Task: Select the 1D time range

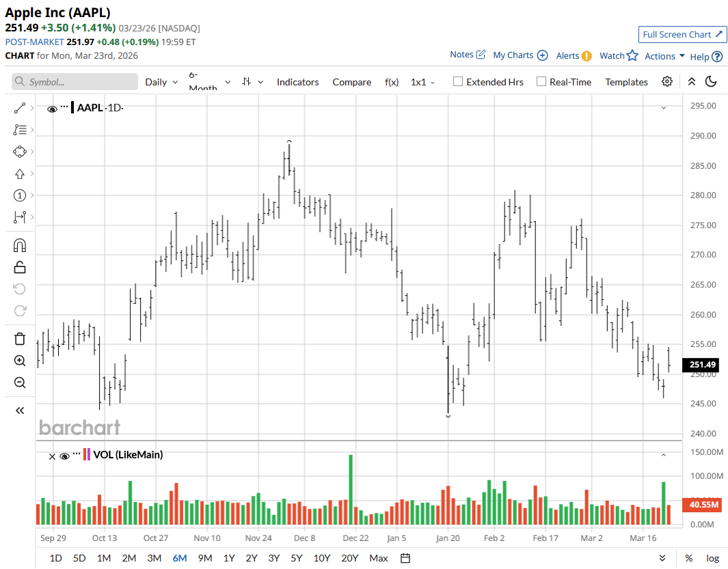Action: coord(56,558)
